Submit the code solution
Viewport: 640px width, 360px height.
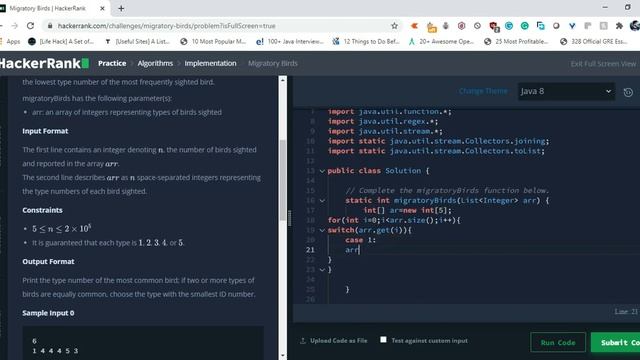point(616,342)
